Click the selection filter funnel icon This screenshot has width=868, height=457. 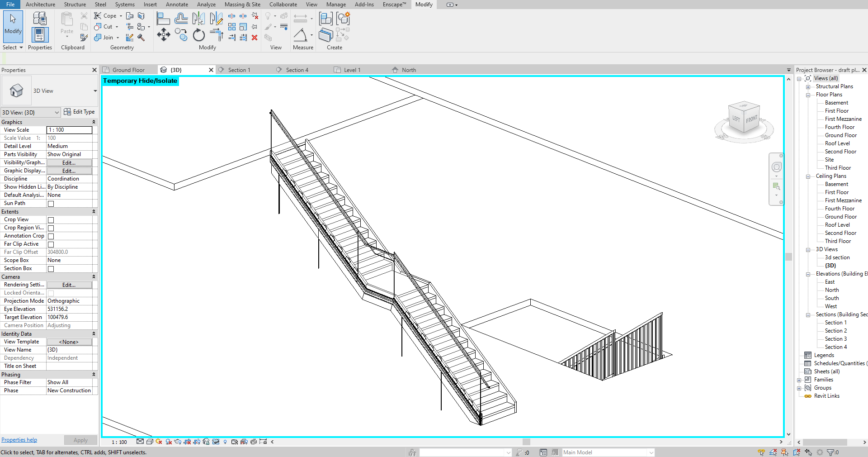tap(830, 452)
